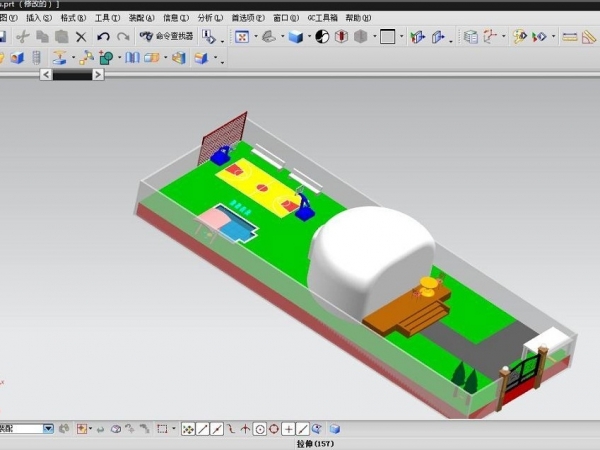Open the 帮助(H) help menu
Image resolution: width=600 pixels, height=450 pixels.
coord(358,18)
